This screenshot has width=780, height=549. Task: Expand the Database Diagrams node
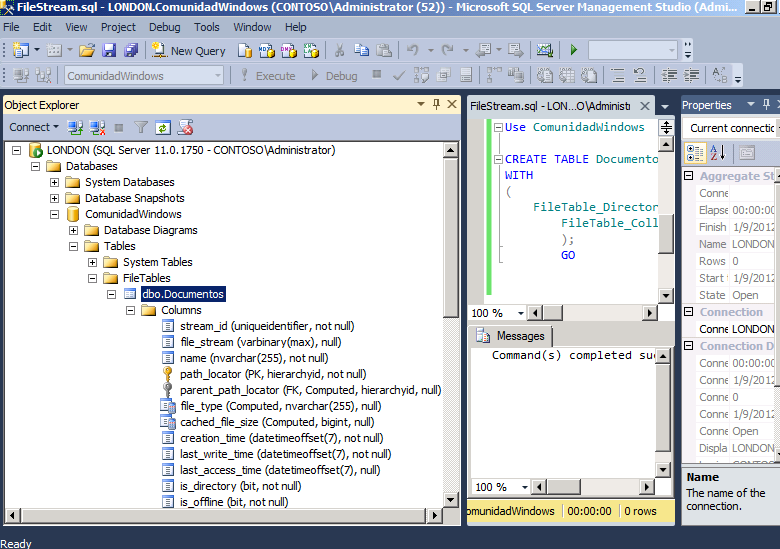pos(74,230)
